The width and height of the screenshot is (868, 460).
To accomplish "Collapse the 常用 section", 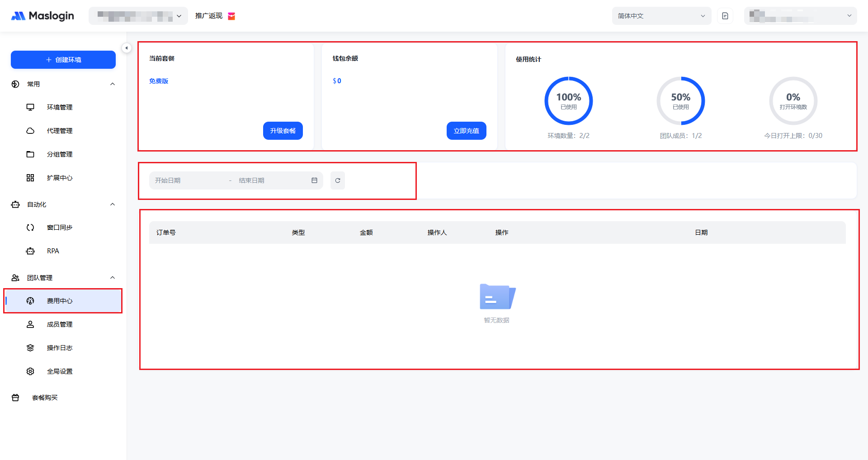I will [113, 84].
